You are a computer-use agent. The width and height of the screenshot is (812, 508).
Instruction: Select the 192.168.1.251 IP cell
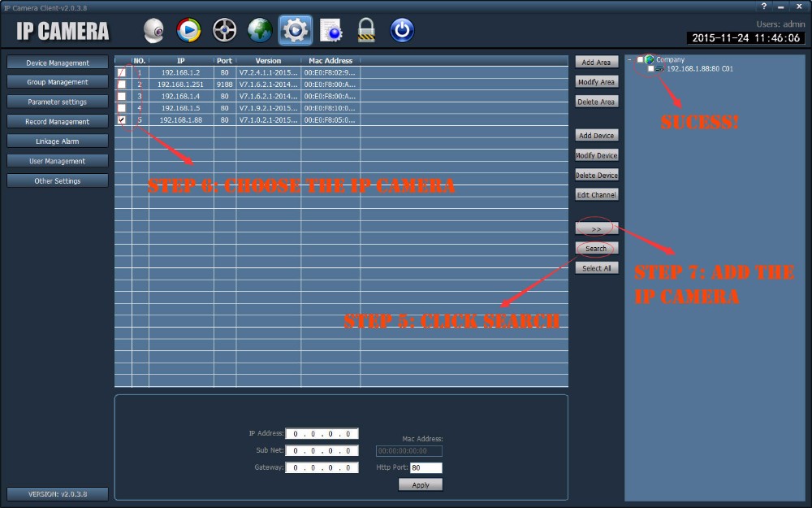tap(181, 85)
